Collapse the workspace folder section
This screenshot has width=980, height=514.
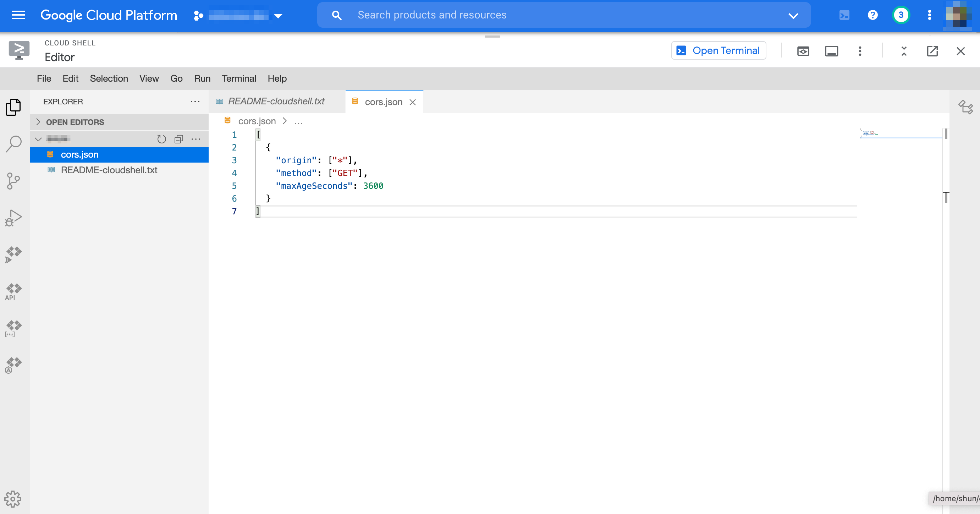pyautogui.click(x=38, y=139)
